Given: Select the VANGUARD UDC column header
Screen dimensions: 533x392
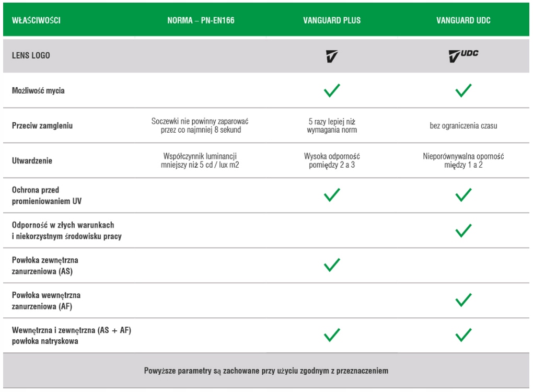Looking at the screenshot, I should (464, 20).
